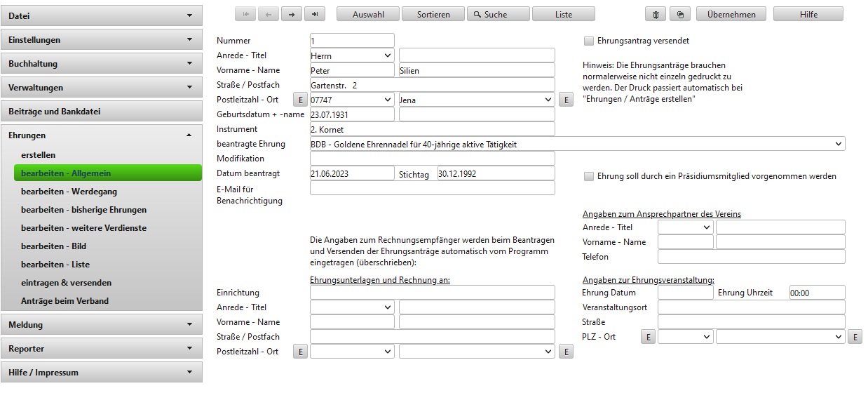Click Geburtsdatum field 23.07.1931

click(x=352, y=114)
